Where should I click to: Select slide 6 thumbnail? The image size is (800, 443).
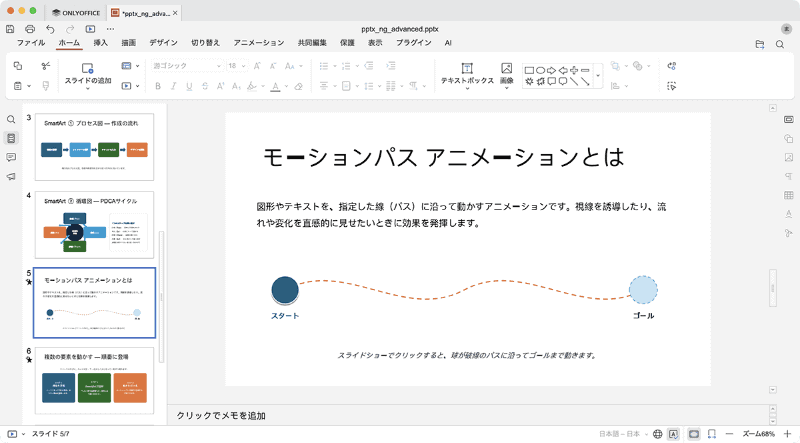click(94, 380)
